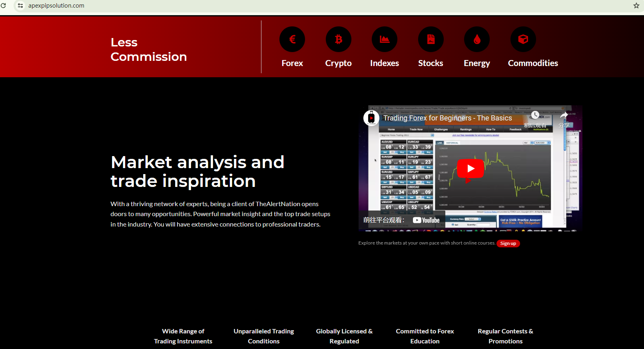
Task: Bookmark this page with star icon
Action: pyautogui.click(x=636, y=6)
